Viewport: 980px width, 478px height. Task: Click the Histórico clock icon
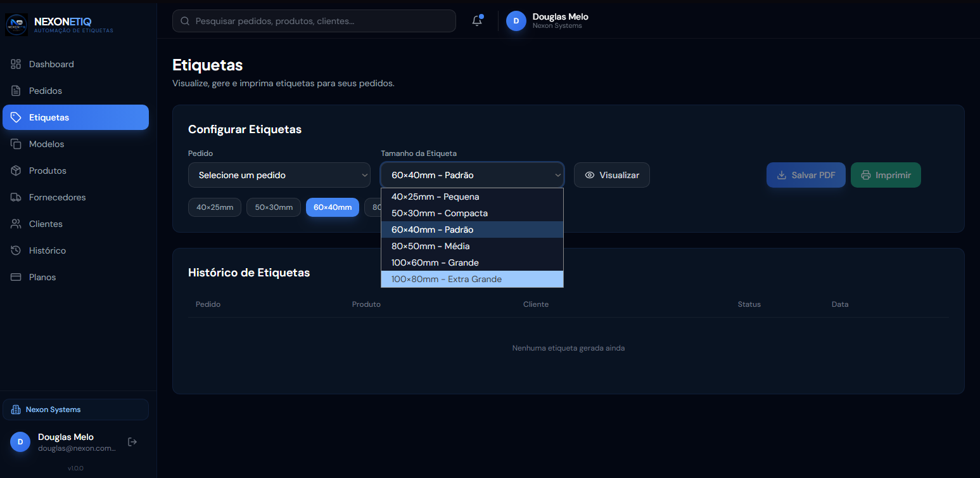point(16,250)
